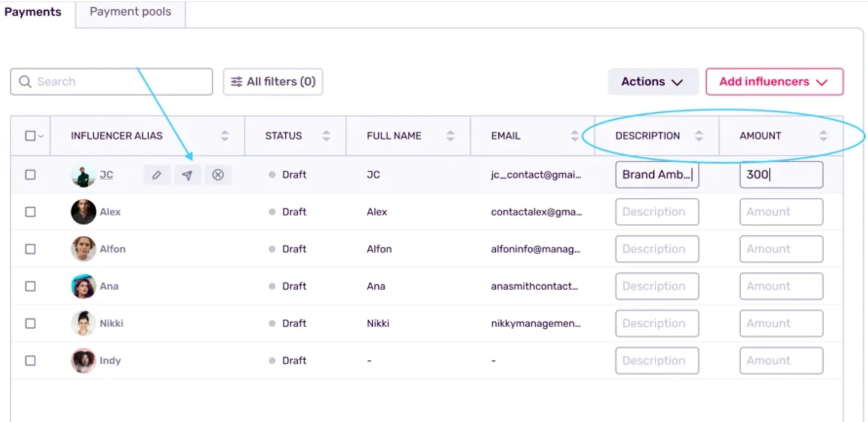Click into the Search field
This screenshot has height=422, width=868.
(111, 81)
